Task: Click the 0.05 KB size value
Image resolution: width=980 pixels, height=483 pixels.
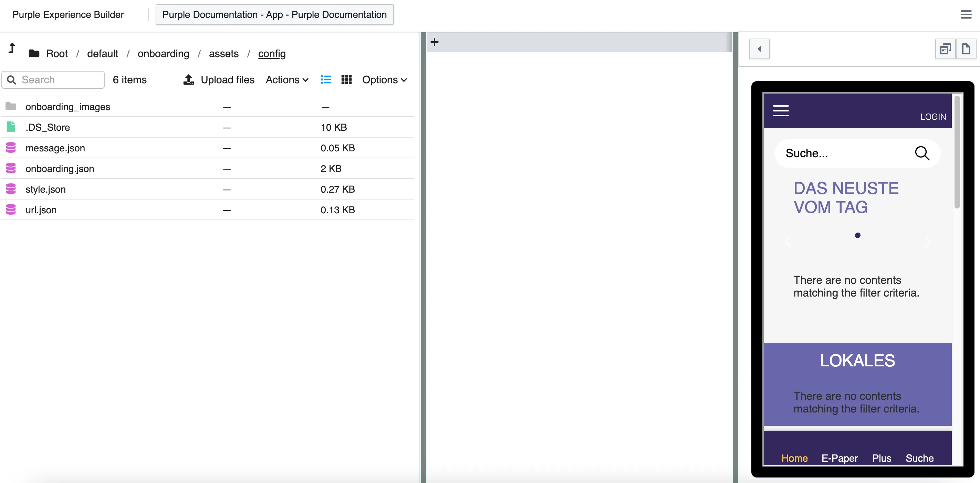Action: 337,148
